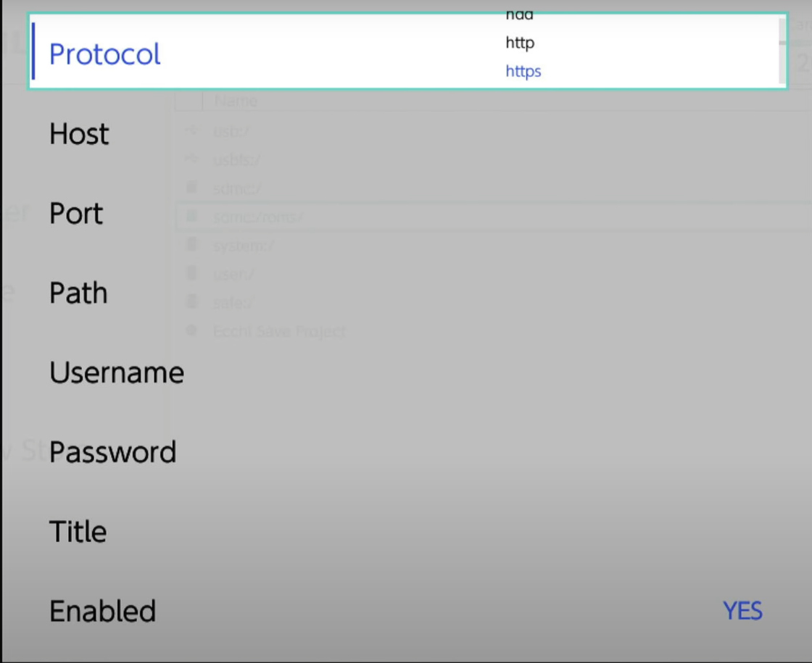
Task: Click the system:/ storage icon
Action: pyautogui.click(x=191, y=245)
